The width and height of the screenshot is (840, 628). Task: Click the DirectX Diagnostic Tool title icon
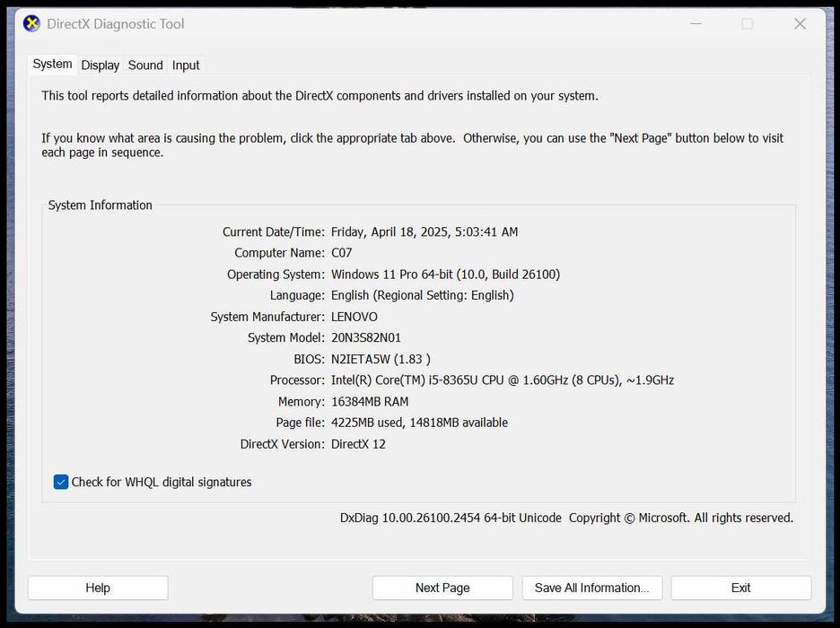31,23
